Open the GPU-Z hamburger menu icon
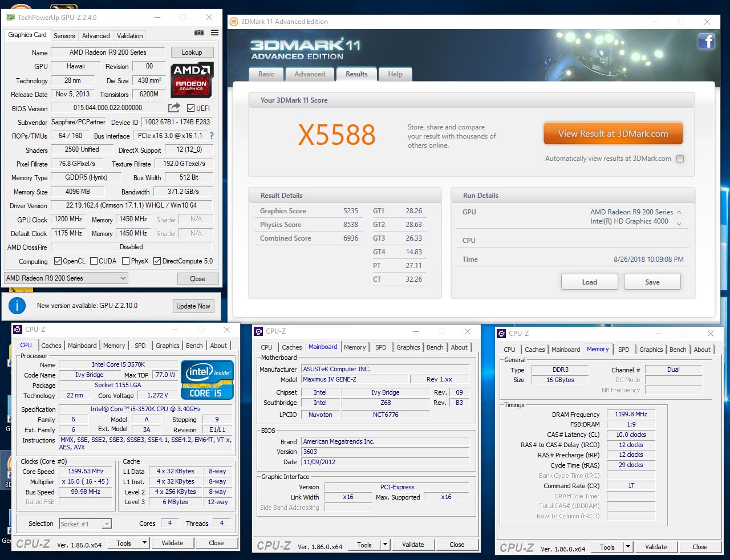730x560 pixels. (x=214, y=33)
